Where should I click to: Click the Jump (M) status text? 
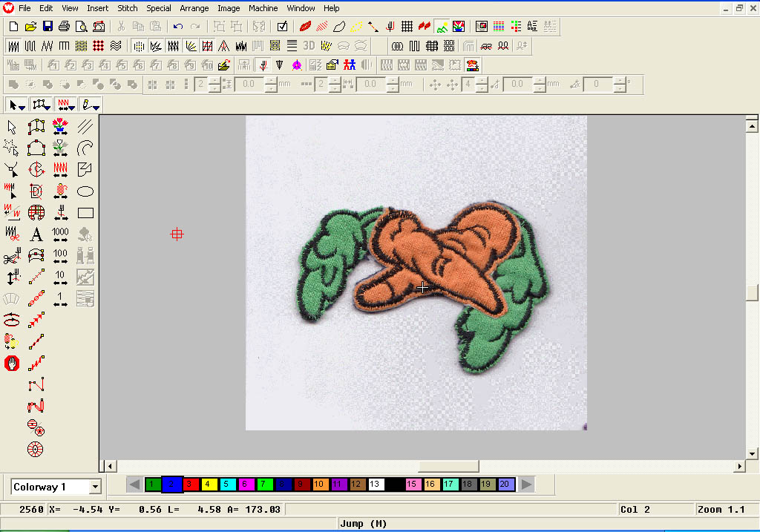coord(363,523)
